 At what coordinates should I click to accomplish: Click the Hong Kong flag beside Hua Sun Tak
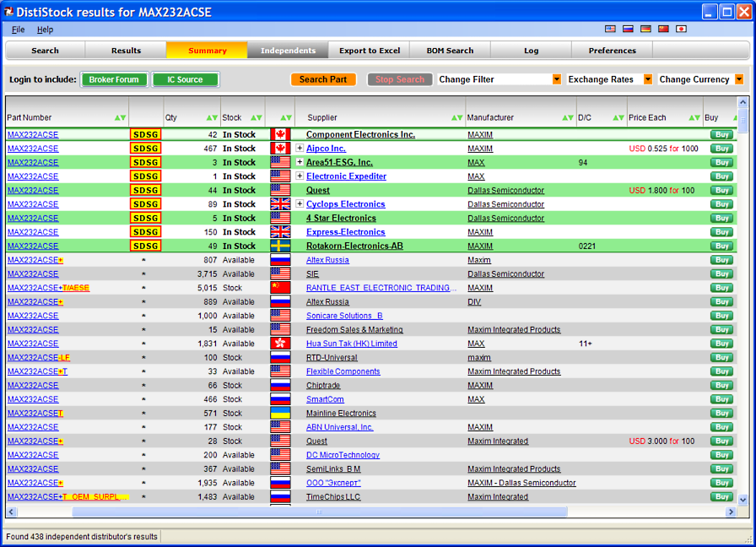coord(280,344)
